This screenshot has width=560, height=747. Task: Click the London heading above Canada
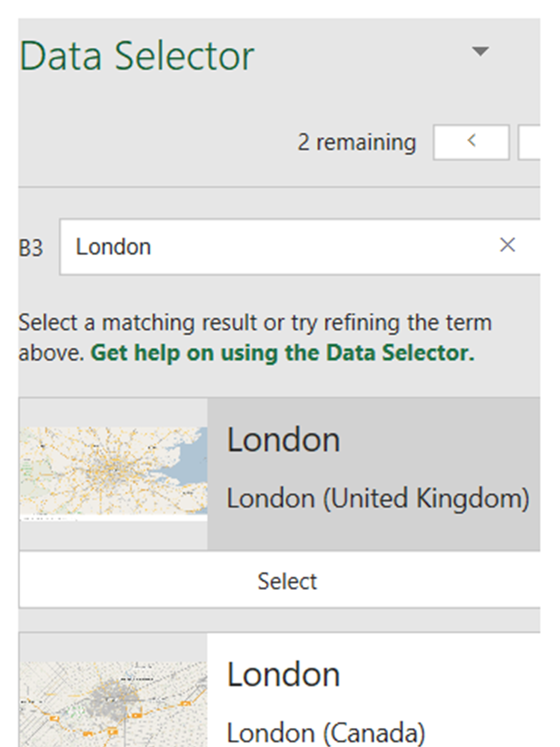[283, 675]
